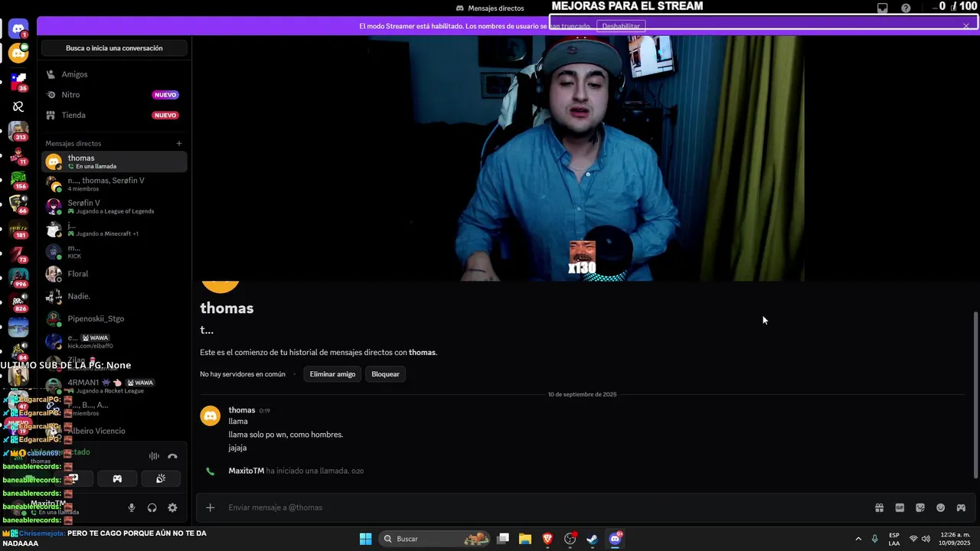Open the server showing 313 unread badge

point(18,130)
